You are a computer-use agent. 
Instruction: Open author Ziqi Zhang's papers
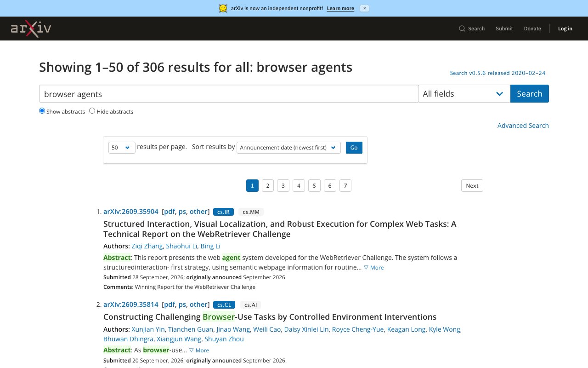coord(147,246)
